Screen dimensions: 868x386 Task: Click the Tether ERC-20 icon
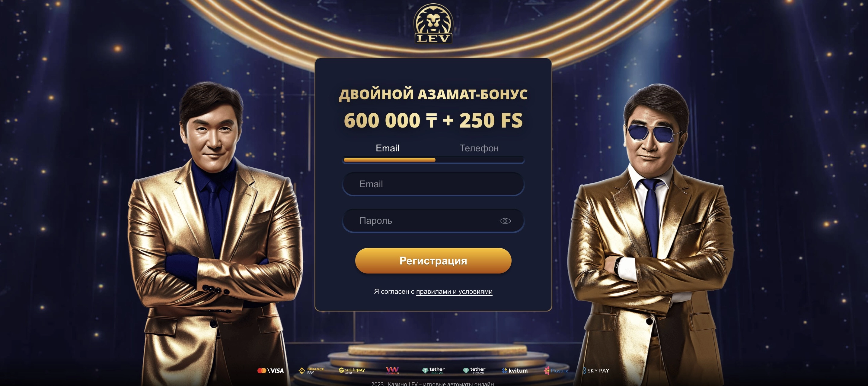tap(433, 371)
